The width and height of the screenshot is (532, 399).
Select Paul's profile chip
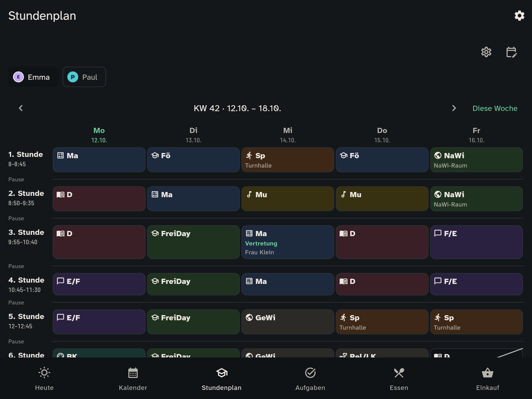pyautogui.click(x=84, y=77)
